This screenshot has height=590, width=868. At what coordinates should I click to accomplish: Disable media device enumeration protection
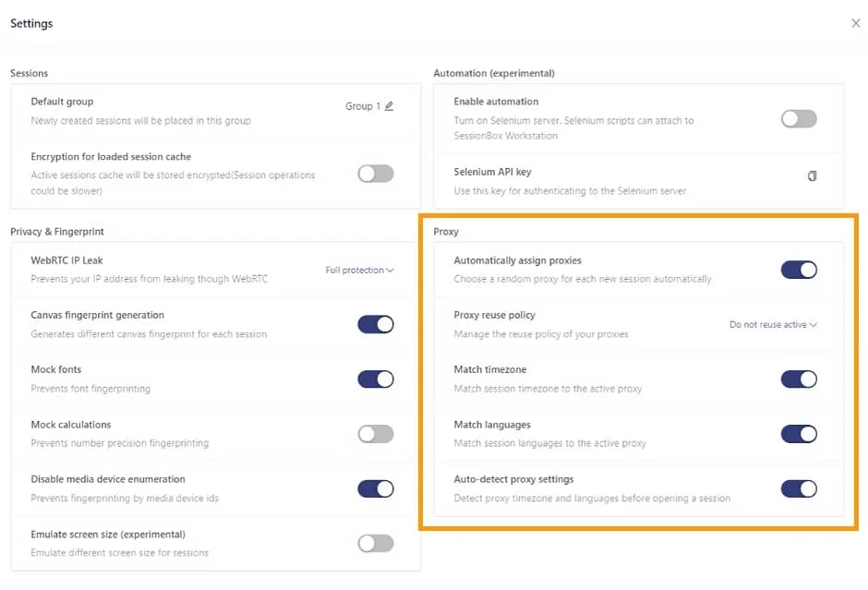375,488
